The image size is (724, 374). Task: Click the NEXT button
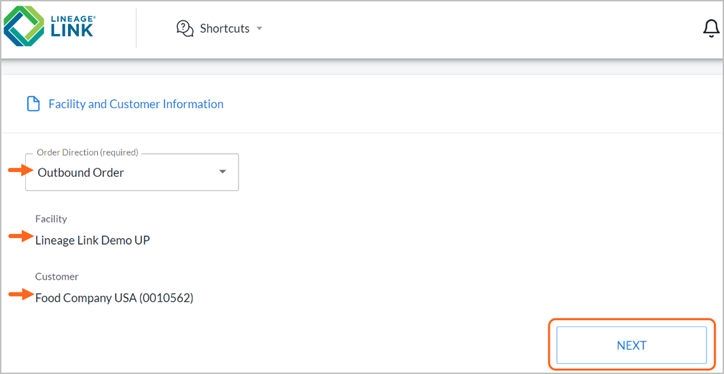631,345
